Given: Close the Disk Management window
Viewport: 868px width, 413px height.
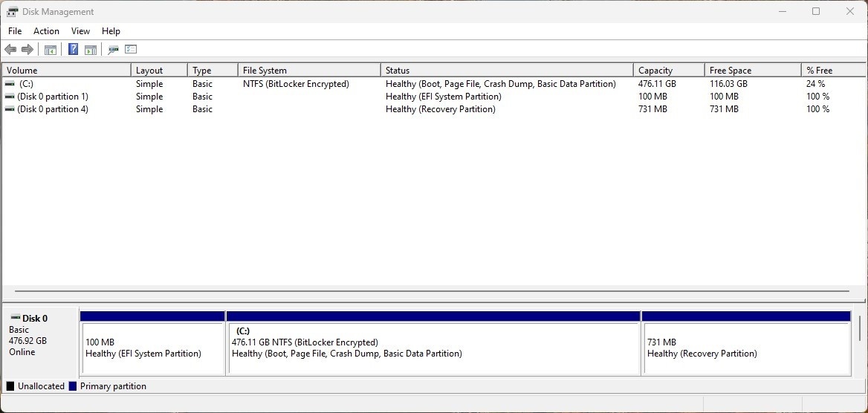Looking at the screenshot, I should click(850, 12).
